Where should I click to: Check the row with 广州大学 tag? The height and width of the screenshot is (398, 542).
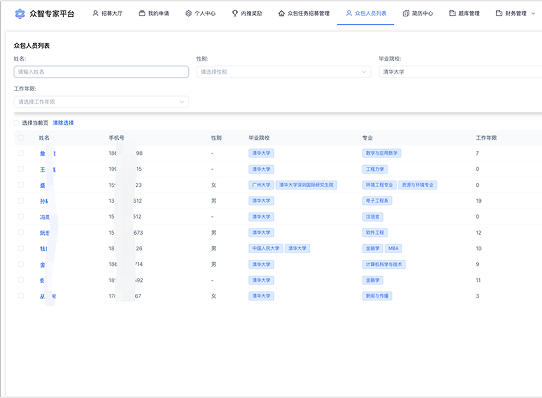click(21, 185)
